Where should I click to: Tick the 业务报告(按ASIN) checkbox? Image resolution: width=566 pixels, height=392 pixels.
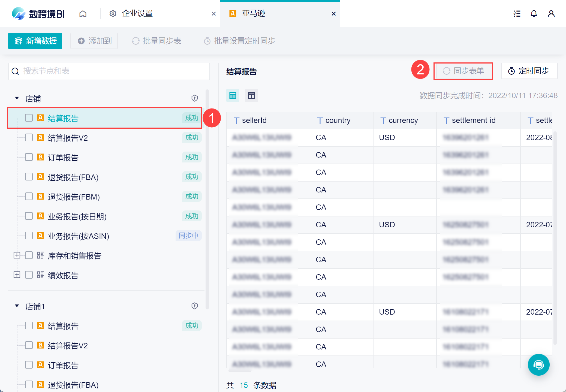[x=29, y=236]
